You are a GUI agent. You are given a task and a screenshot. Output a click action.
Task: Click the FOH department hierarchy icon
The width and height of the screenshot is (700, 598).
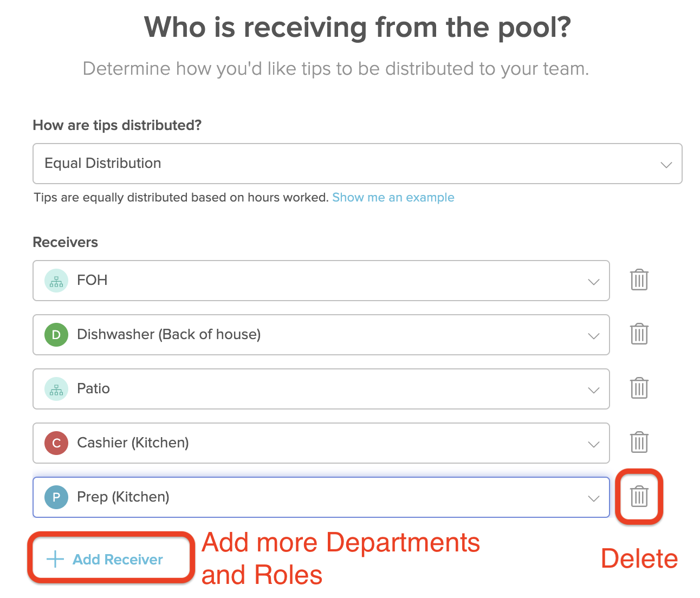56,280
